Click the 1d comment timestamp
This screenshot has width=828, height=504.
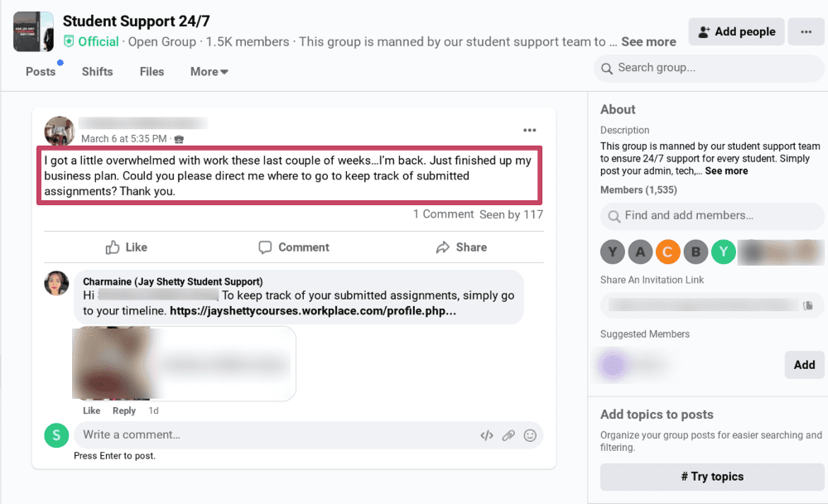153,410
